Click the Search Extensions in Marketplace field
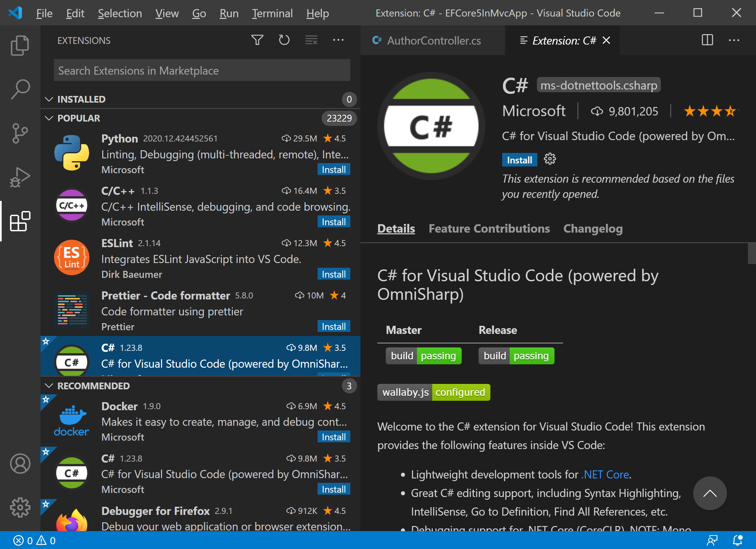Image resolution: width=756 pixels, height=549 pixels. click(202, 71)
